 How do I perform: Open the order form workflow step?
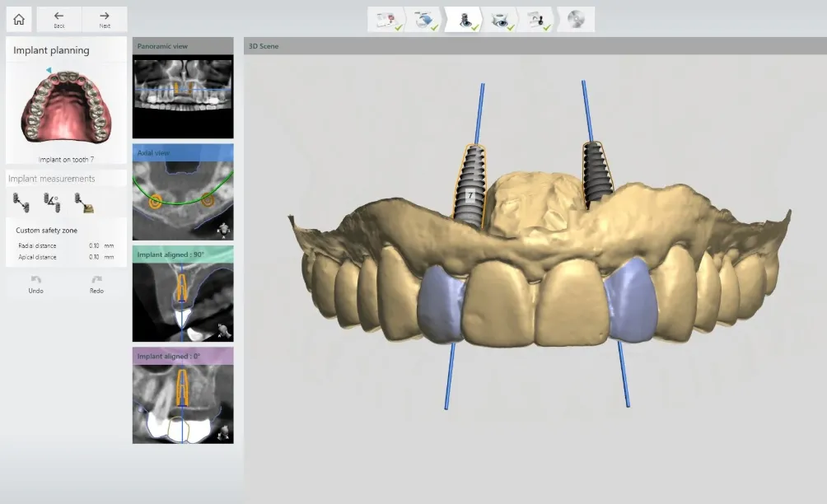(x=386, y=20)
